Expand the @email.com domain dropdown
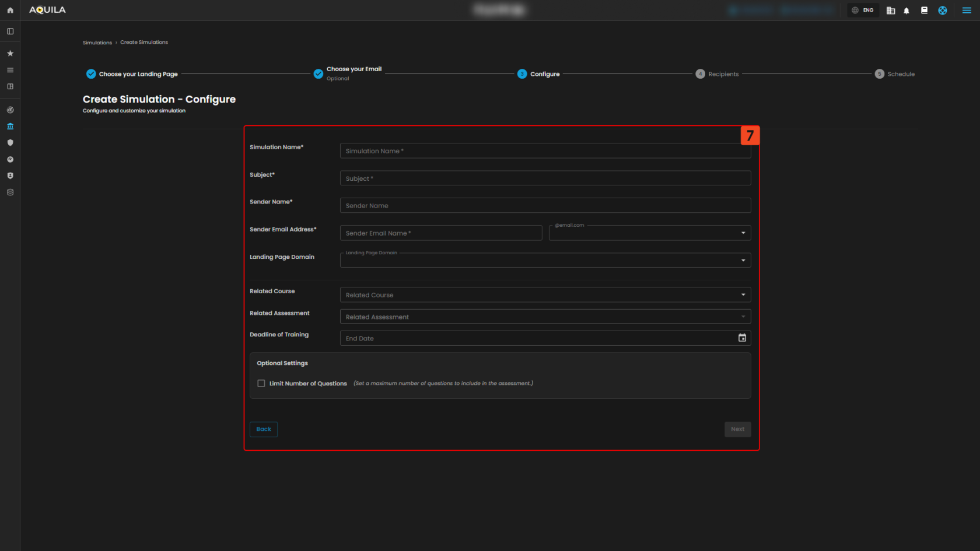Screen dimensions: 980x551 coord(649,233)
